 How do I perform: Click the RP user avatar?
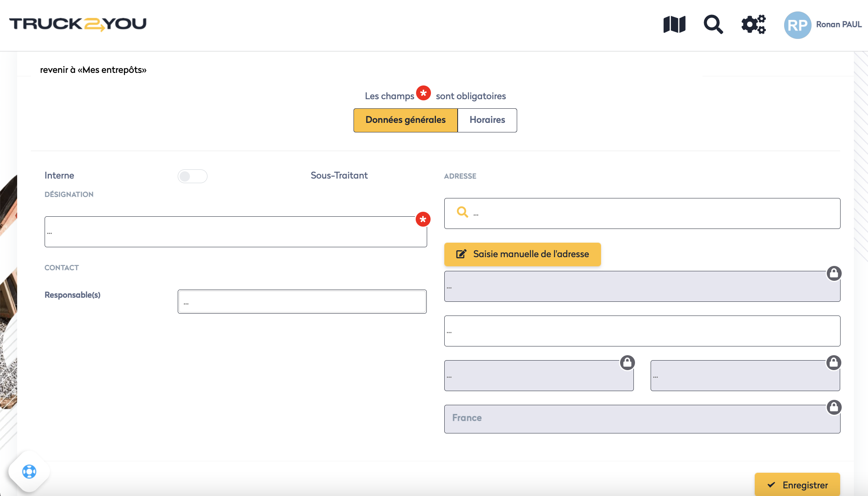(797, 25)
